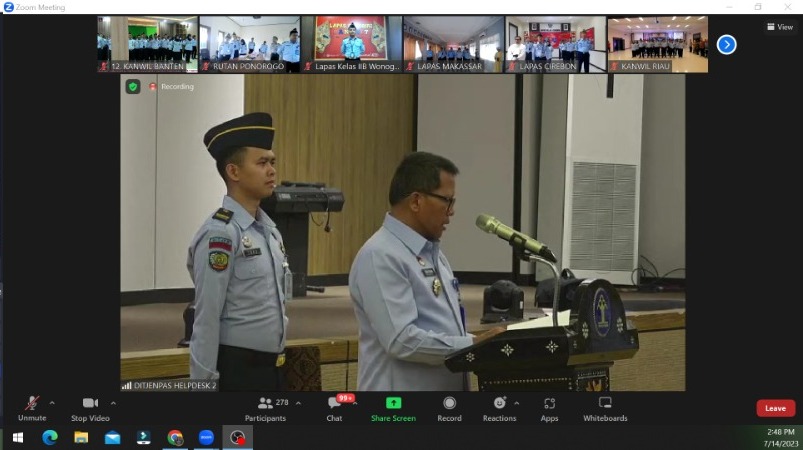This screenshot has height=450, width=803.
Task: Open Whiteboards
Action: click(605, 403)
